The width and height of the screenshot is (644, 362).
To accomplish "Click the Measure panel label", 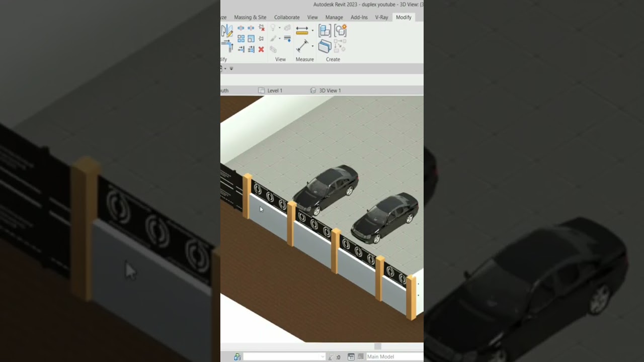I will [x=305, y=59].
